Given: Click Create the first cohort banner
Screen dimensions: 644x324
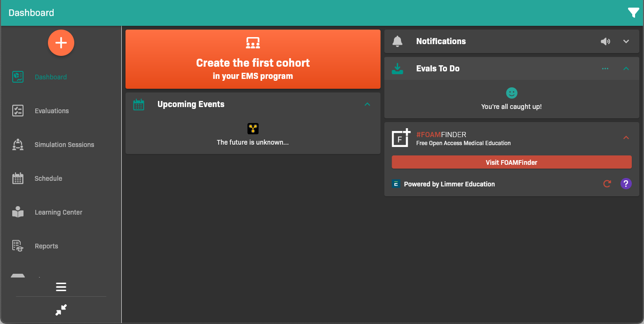Looking at the screenshot, I should pos(253,59).
